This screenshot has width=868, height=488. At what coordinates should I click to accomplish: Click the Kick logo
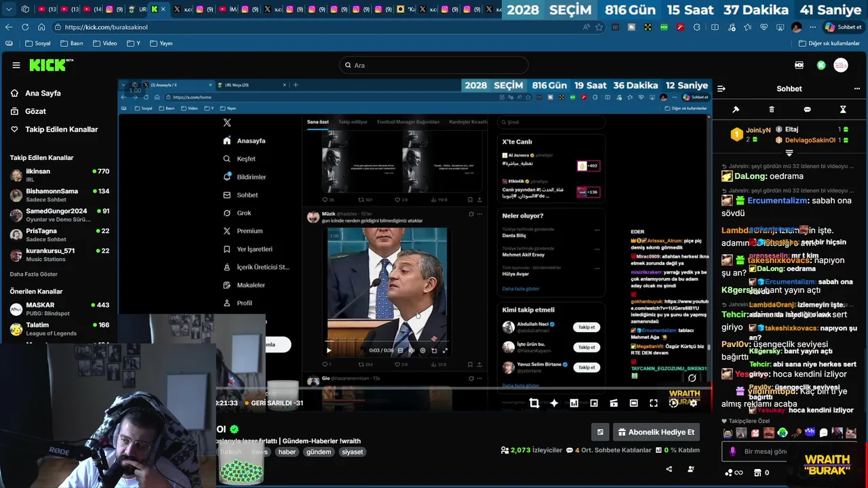[52, 65]
